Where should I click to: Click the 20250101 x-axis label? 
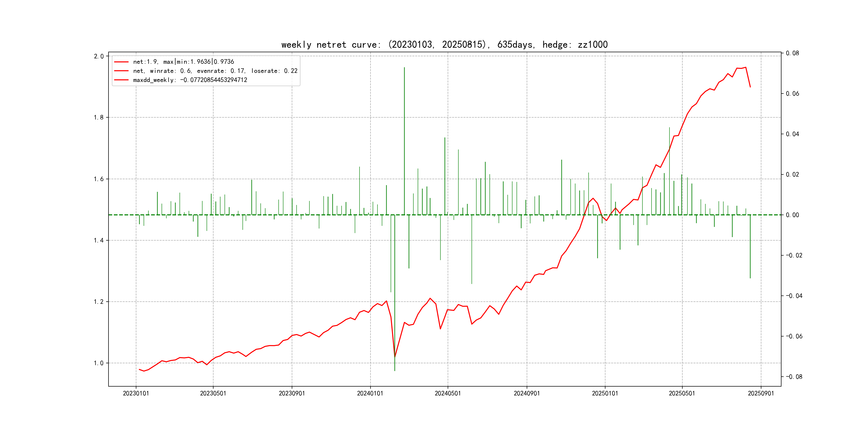point(605,393)
